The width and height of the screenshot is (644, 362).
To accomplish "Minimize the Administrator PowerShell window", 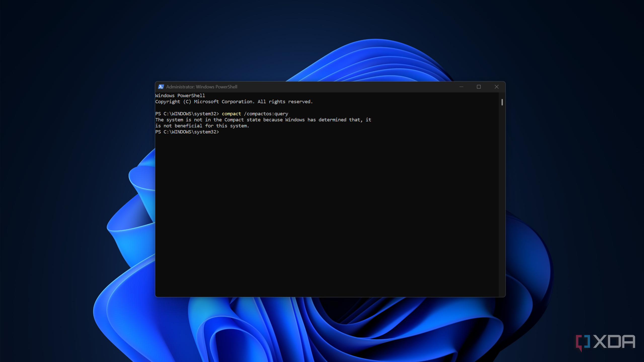I will pos(461,87).
